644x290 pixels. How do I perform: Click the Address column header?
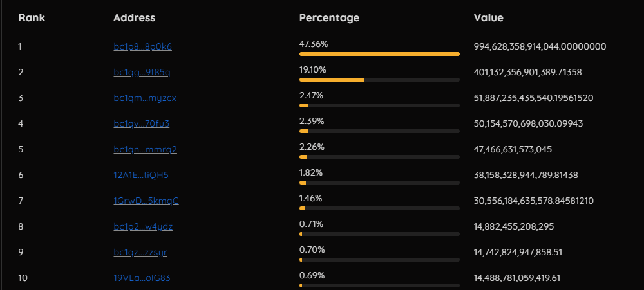pyautogui.click(x=134, y=17)
